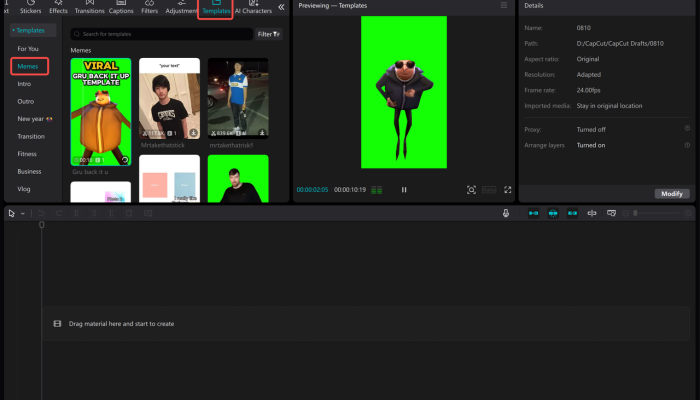Click the zoom-in icon on timeline
700x400 pixels.
click(687, 213)
